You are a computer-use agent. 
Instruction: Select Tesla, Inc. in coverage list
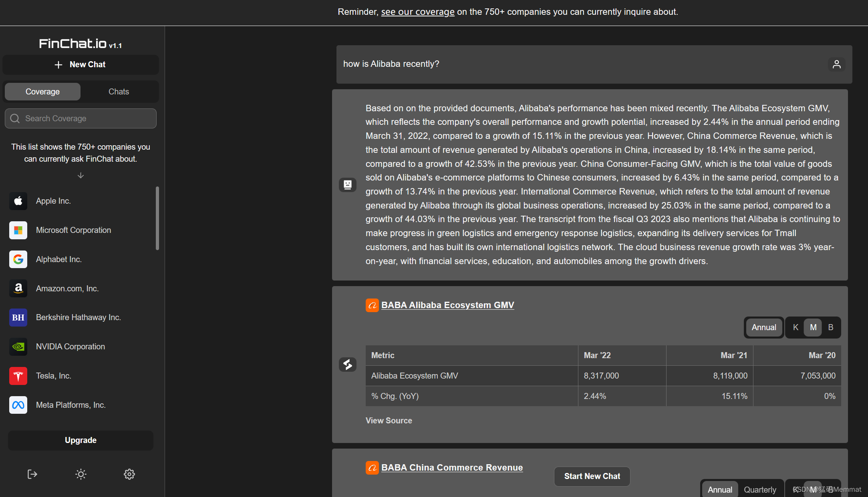pyautogui.click(x=54, y=376)
